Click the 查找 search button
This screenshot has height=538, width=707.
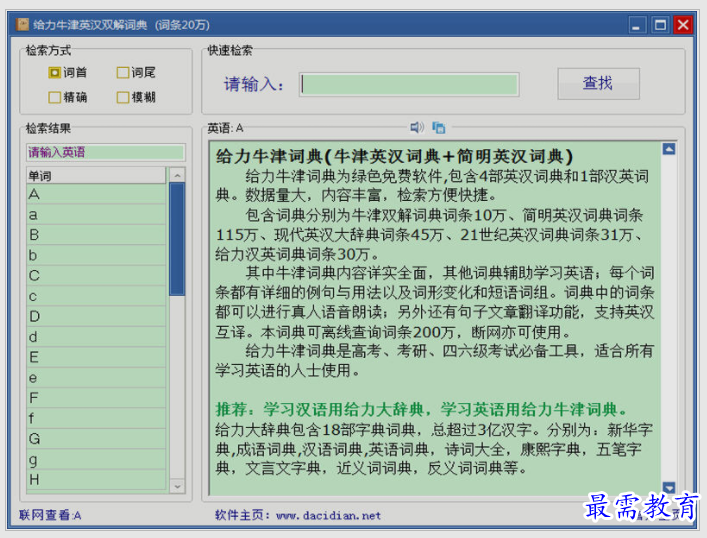coord(598,83)
